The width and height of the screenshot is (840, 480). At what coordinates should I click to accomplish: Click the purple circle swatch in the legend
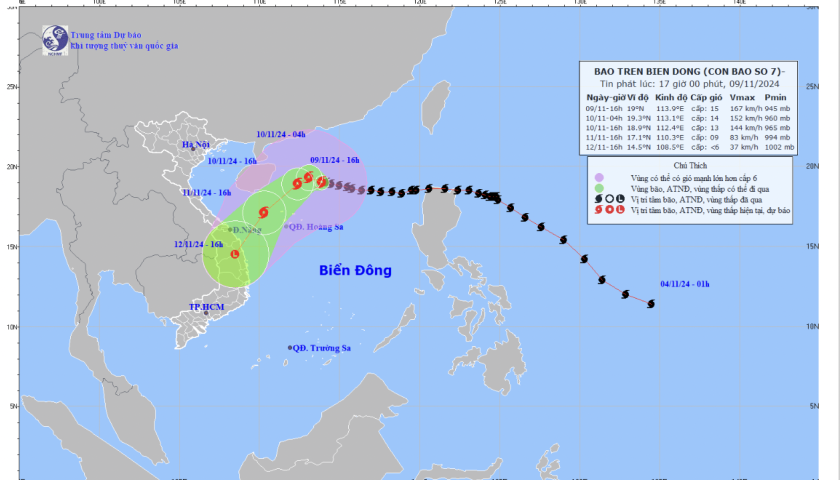[597, 176]
